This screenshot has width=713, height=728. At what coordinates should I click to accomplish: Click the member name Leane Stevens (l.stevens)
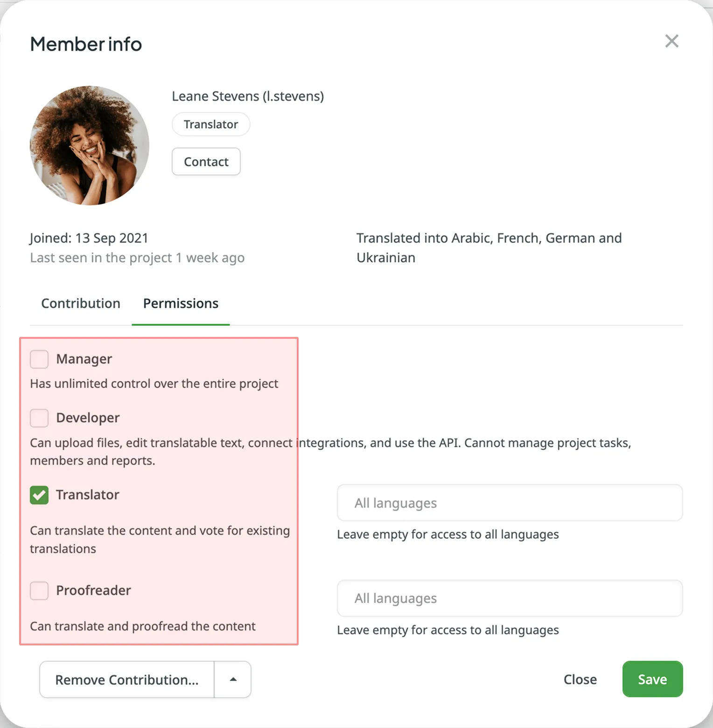tap(248, 96)
